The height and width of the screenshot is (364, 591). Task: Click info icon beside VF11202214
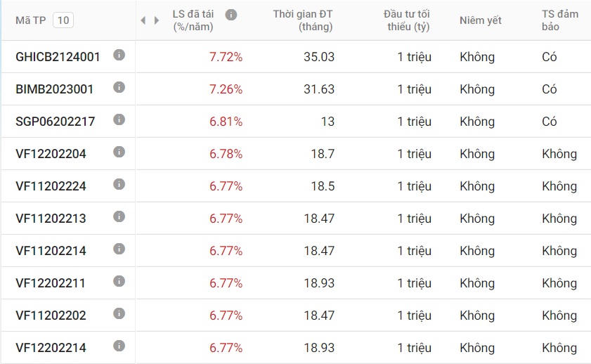click(119, 249)
